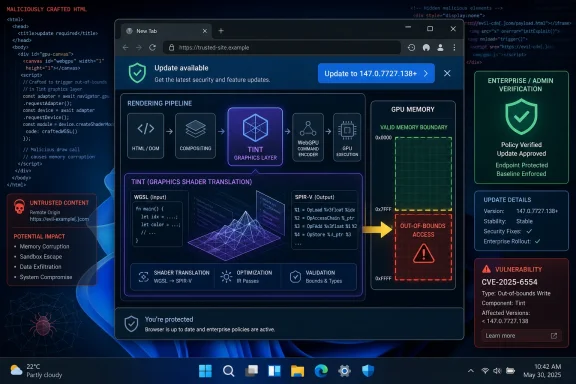Viewport: 576px width, 384px height.
Task: Open Settings gear on taskbar
Action: [344, 371]
